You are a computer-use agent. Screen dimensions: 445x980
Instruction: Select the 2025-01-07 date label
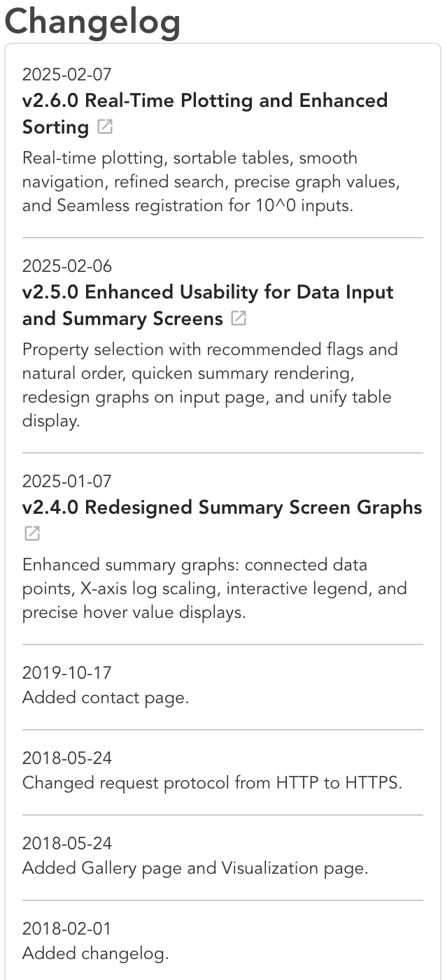pos(67,481)
